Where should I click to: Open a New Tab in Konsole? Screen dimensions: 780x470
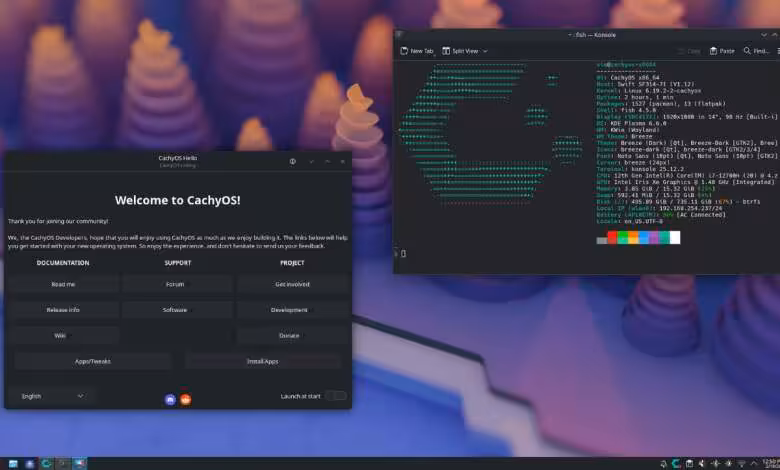pos(417,51)
